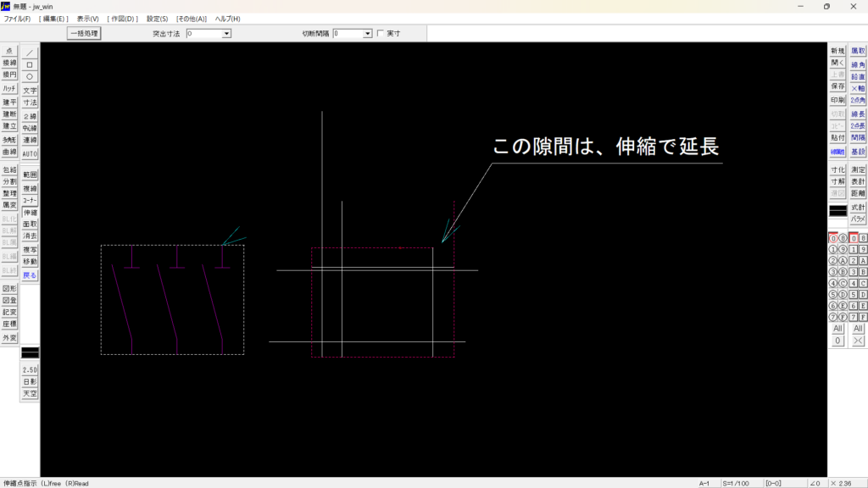Viewport: 868px width, 488px height.
Task: Select the rectangle tool (□)
Action: (x=30, y=64)
